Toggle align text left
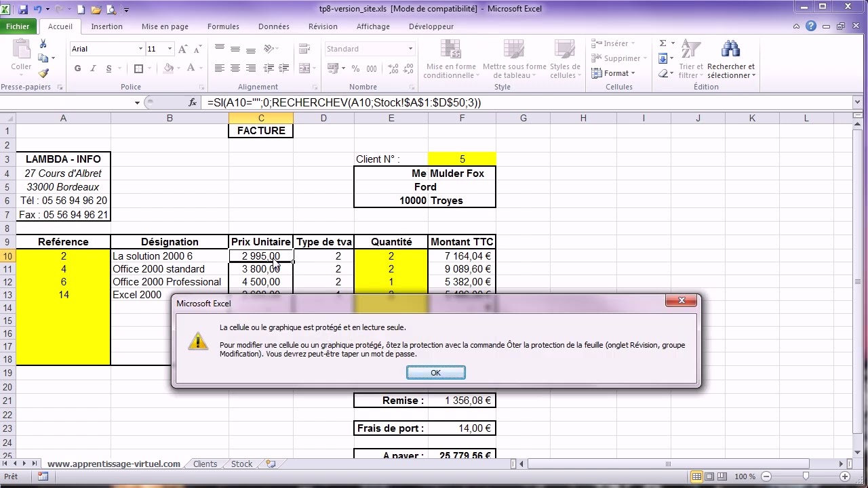 tap(220, 68)
